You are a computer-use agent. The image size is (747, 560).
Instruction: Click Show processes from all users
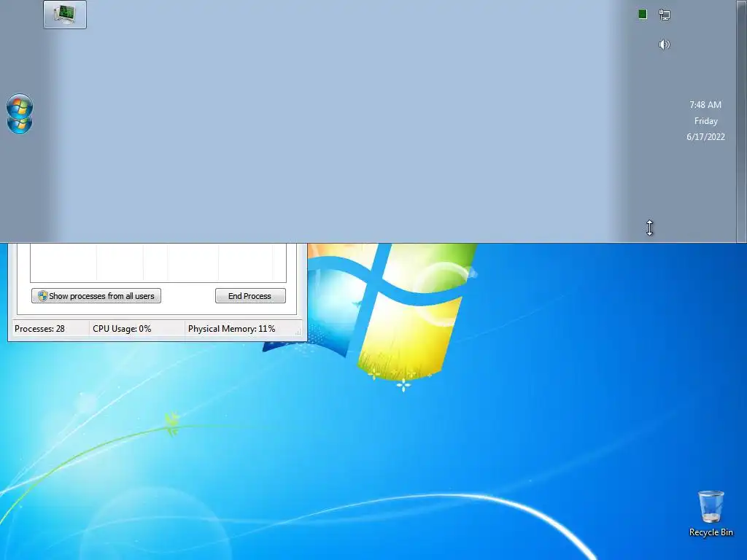click(96, 296)
